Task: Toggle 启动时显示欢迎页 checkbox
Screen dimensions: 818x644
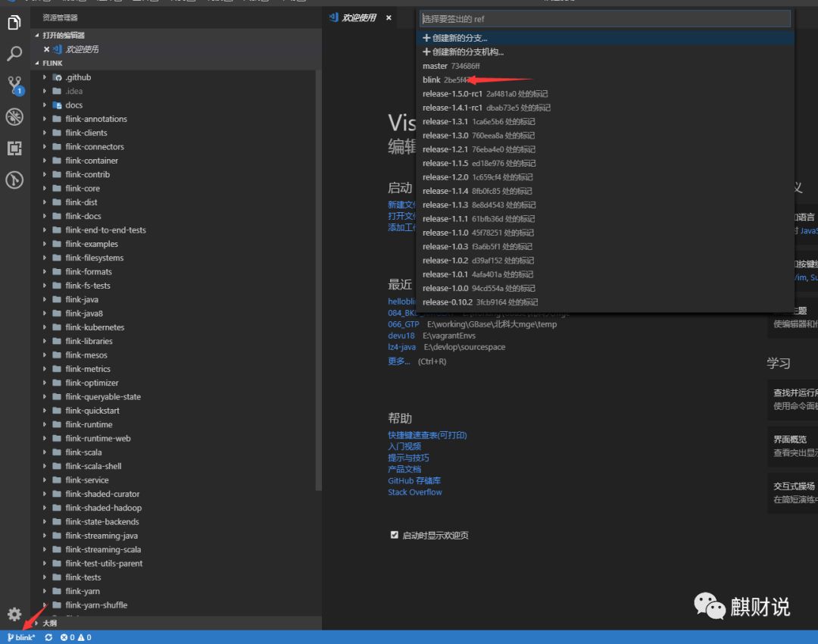Action: click(395, 535)
